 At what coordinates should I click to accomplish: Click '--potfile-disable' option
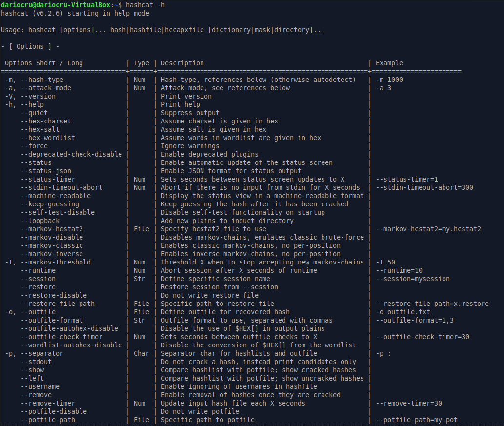(54, 412)
